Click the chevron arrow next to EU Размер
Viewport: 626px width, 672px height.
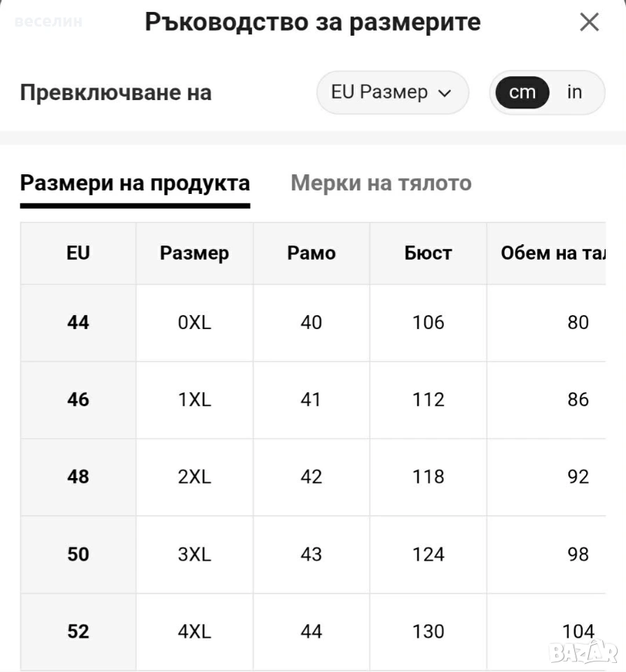tap(445, 93)
